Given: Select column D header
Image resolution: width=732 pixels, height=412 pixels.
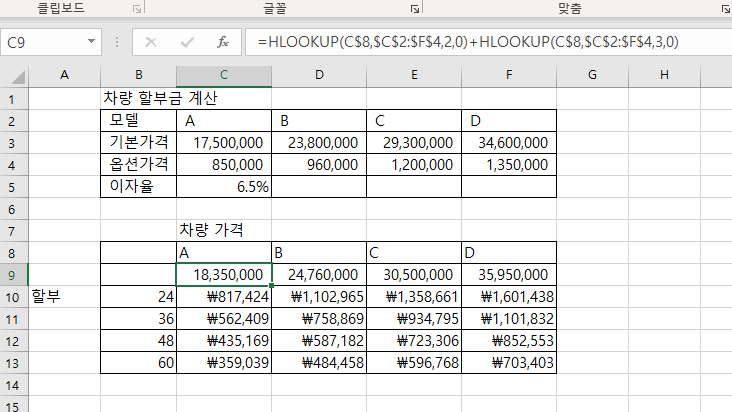Looking at the screenshot, I should pyautogui.click(x=319, y=75).
